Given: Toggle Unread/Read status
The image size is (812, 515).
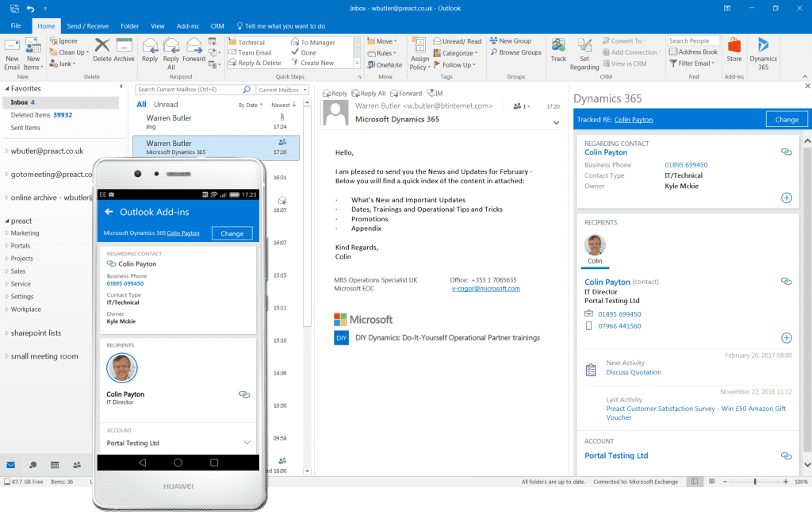Looking at the screenshot, I should 458,41.
